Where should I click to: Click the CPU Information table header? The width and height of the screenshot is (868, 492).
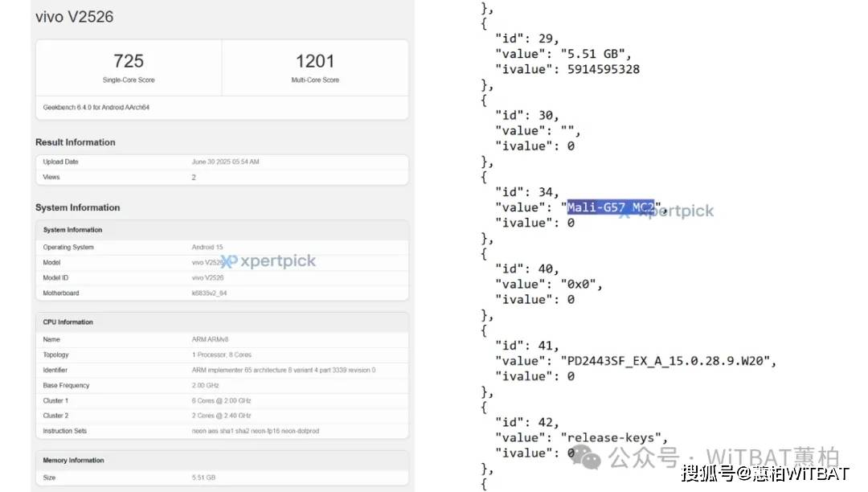point(68,322)
